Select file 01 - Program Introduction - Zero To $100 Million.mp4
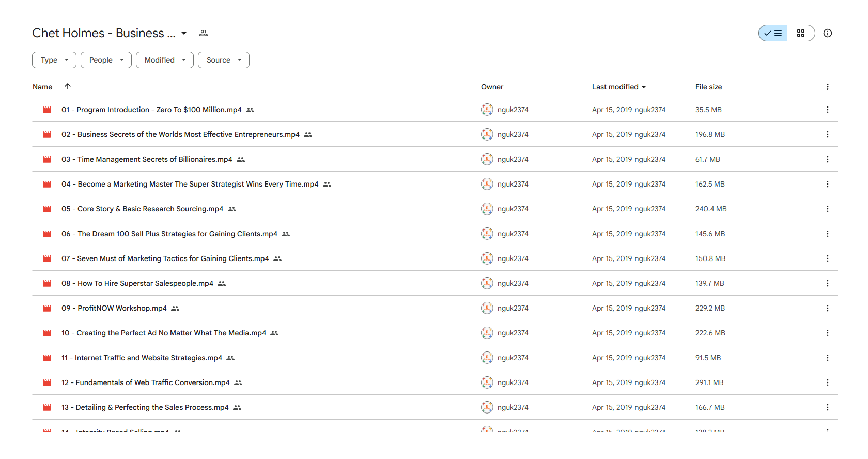Screen dimensions: 868x459 coord(151,110)
